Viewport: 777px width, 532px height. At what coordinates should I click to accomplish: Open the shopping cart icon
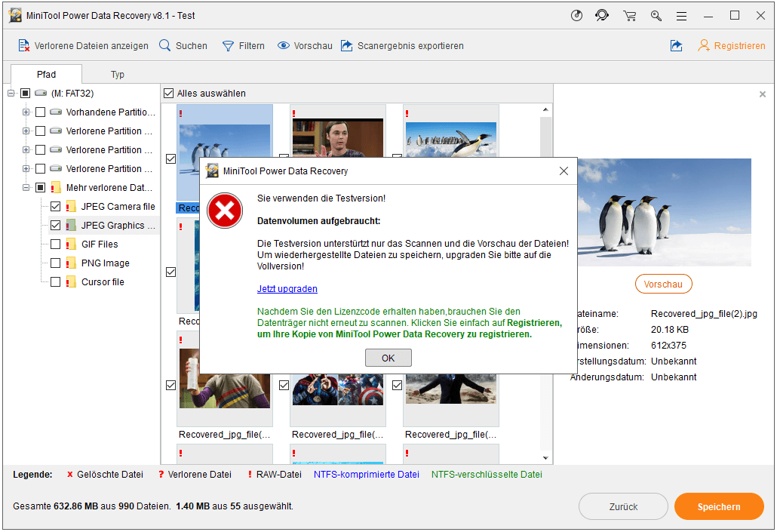[630, 16]
